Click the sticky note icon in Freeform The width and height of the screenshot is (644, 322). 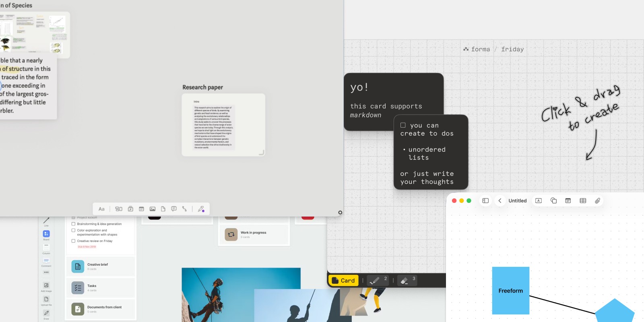click(568, 200)
